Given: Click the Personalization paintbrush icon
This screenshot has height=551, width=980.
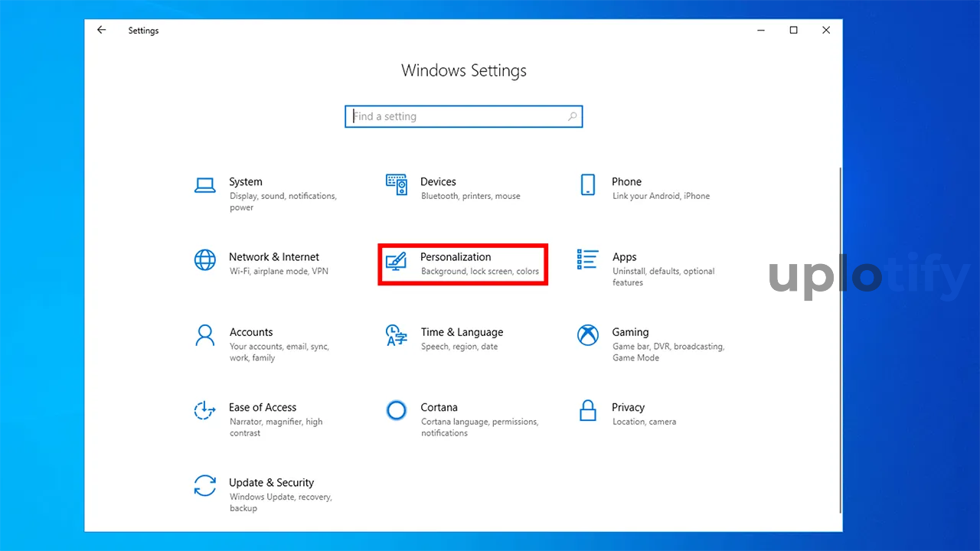Looking at the screenshot, I should coord(396,261).
